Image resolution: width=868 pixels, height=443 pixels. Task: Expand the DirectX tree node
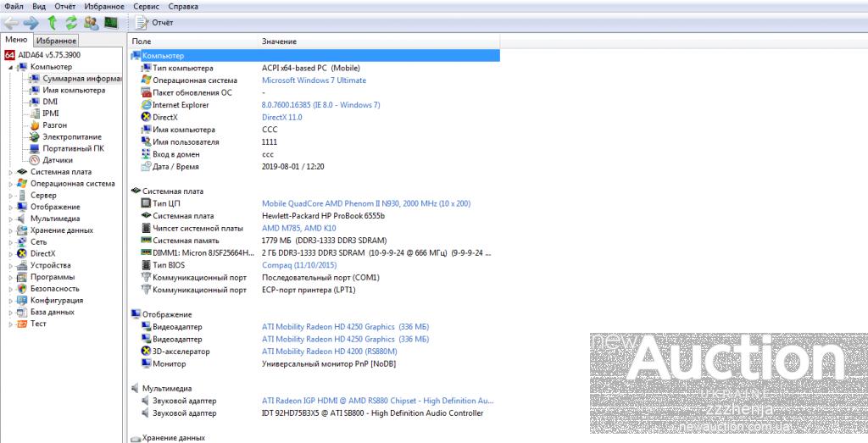coord(10,253)
